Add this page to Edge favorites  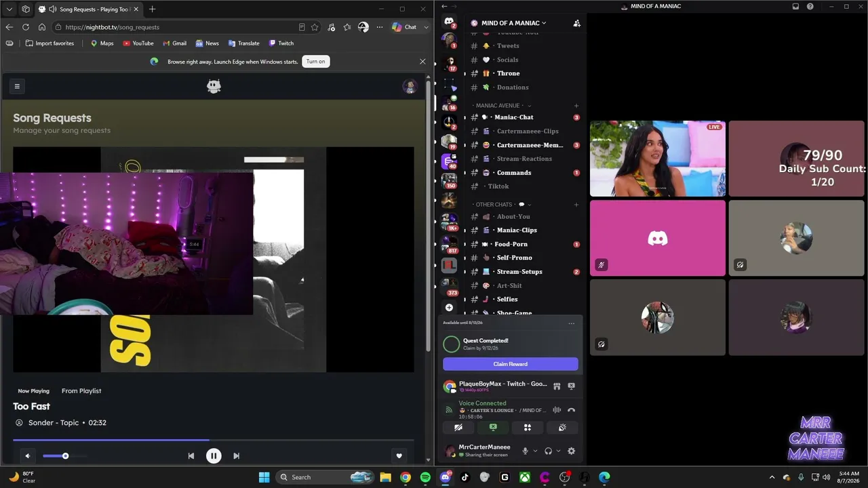(315, 27)
